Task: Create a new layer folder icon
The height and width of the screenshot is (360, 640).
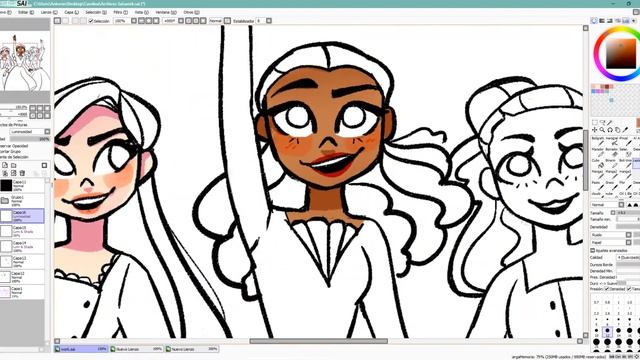Action: pyautogui.click(x=13, y=165)
